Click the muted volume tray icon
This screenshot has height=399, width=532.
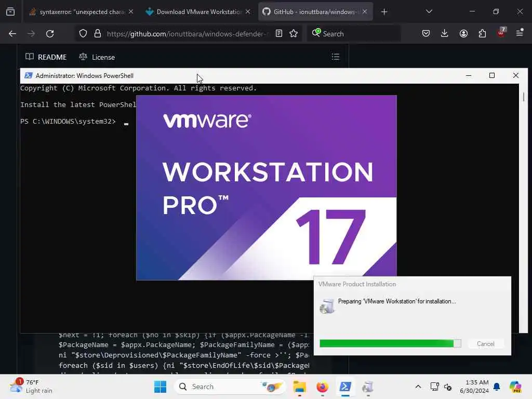(x=448, y=387)
